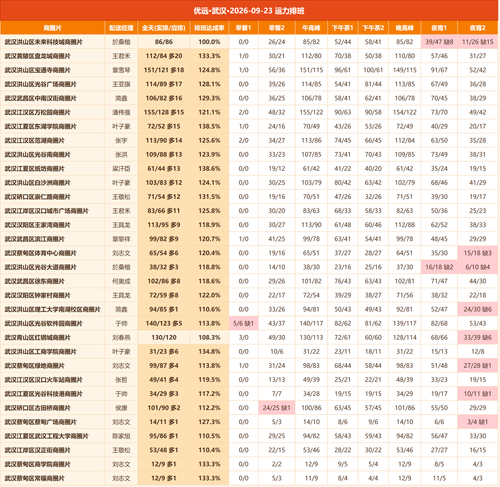Select row 武汉江夏区东湖学院商圈片
Screen dimensions: 500x487
(x=249, y=126)
